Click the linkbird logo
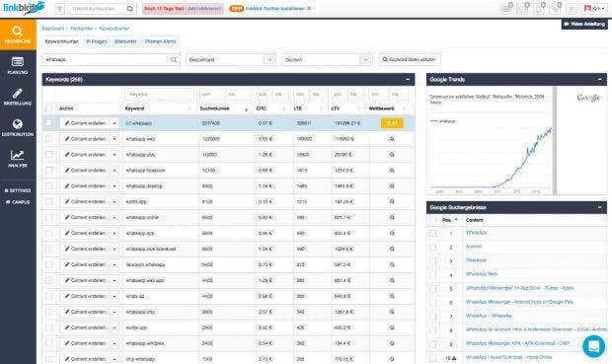 coord(24,8)
